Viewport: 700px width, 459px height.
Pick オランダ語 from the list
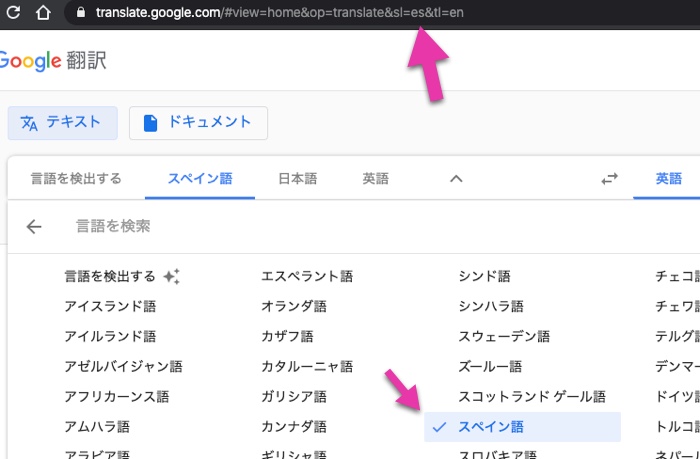(294, 306)
